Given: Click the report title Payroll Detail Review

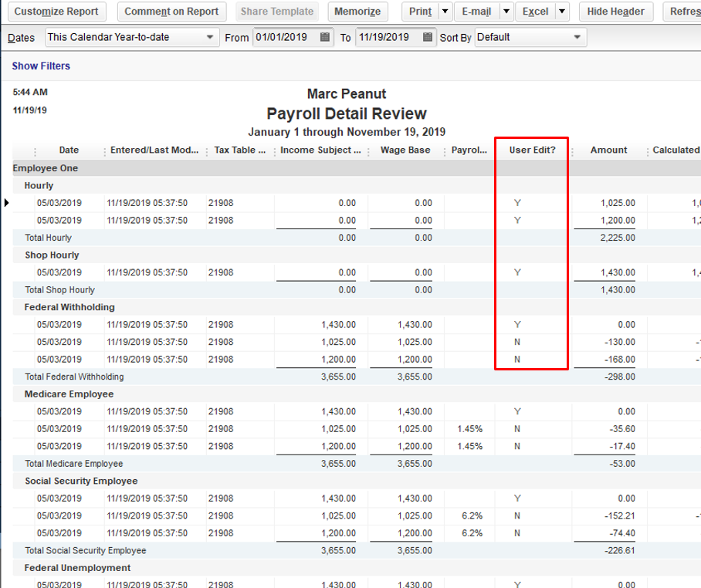Looking at the screenshot, I should [x=347, y=113].
